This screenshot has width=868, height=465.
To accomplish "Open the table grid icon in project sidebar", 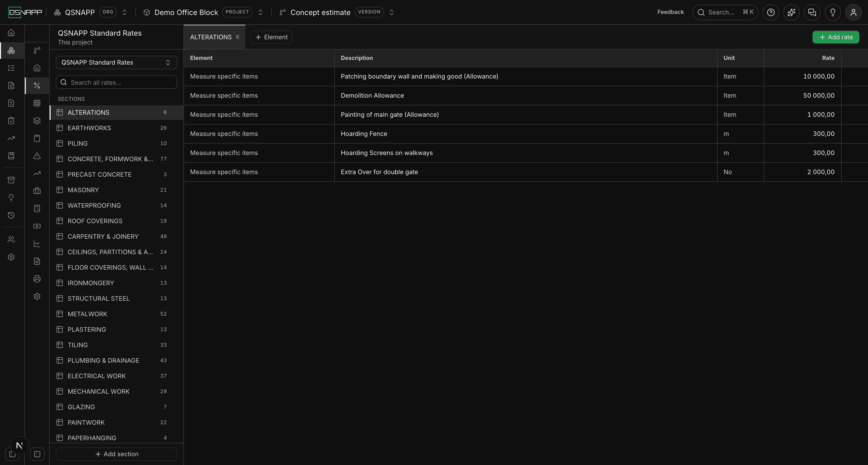I will (37, 103).
